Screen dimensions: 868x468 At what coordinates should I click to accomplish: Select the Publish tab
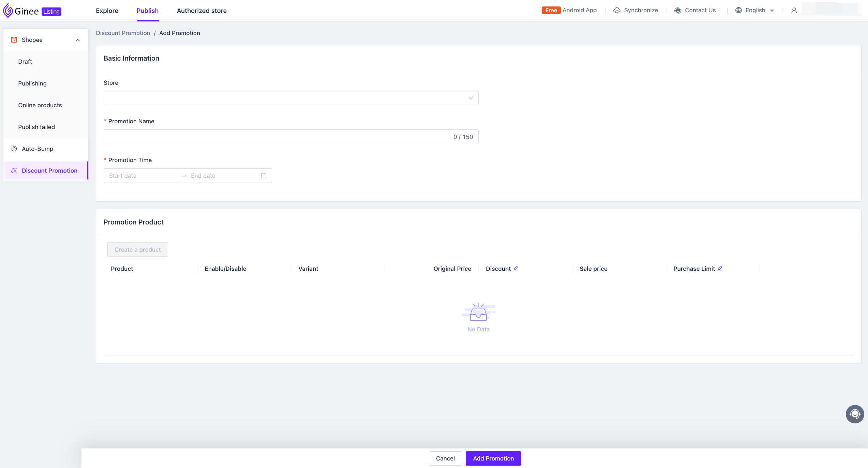coord(148,11)
